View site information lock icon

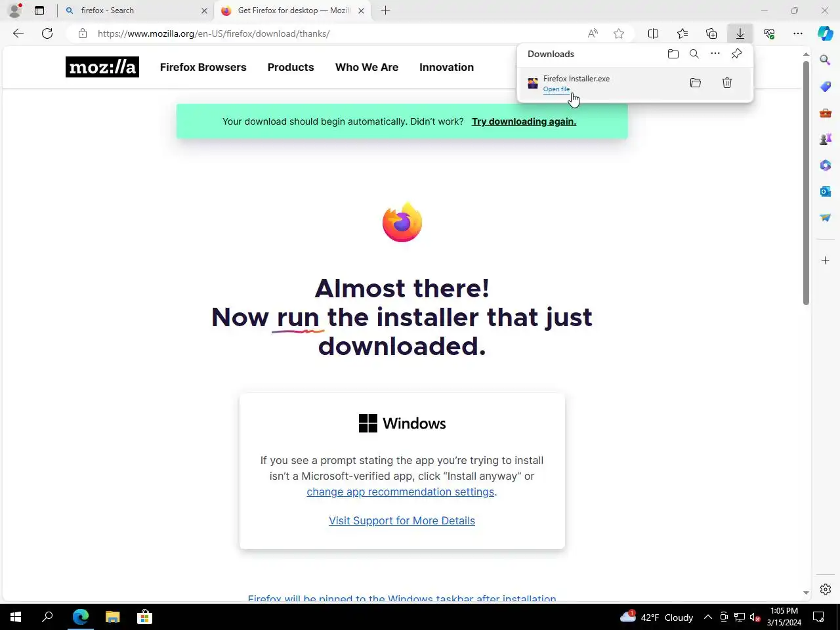[x=83, y=33]
